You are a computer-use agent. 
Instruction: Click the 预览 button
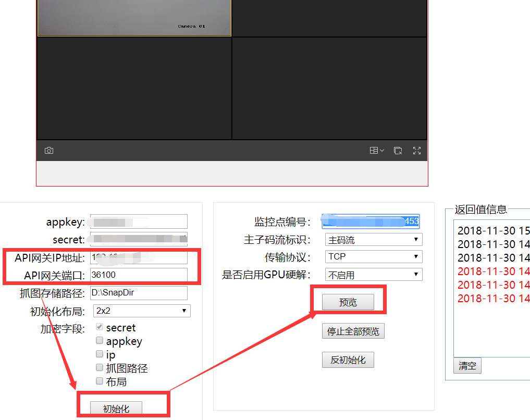(x=348, y=302)
